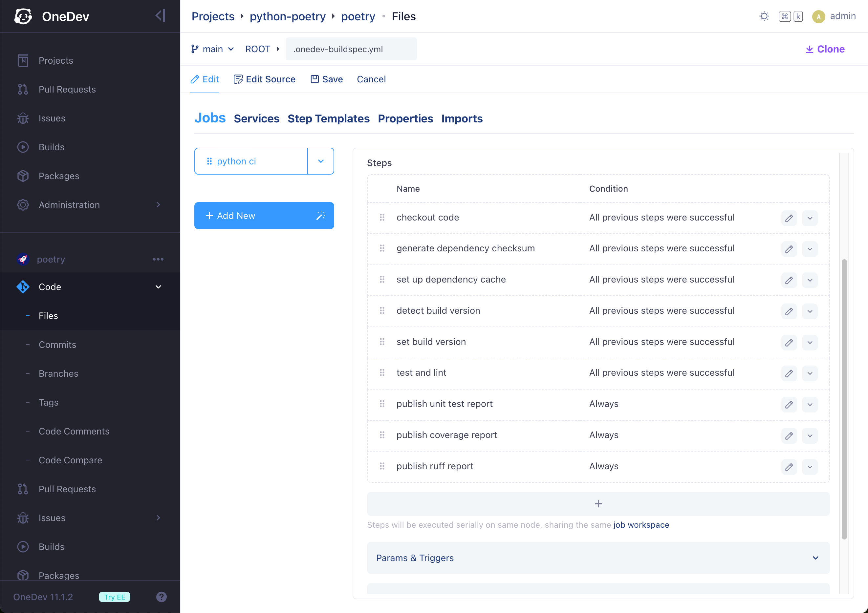This screenshot has width=868, height=613.
Task: Click the steps panel vertical scrollbar
Action: 844,399
